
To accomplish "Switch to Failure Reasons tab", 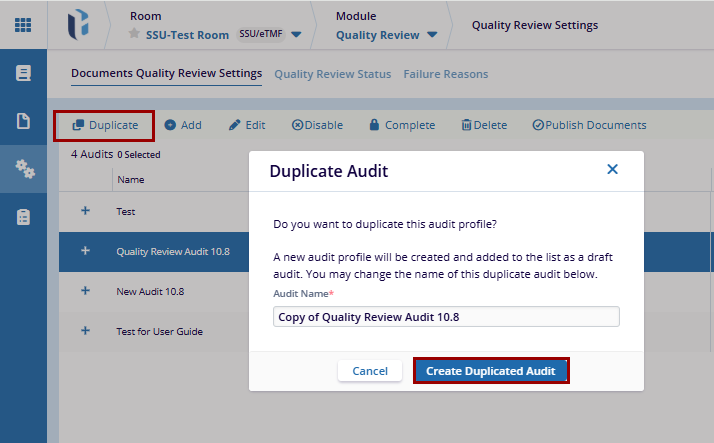I will (445, 74).
